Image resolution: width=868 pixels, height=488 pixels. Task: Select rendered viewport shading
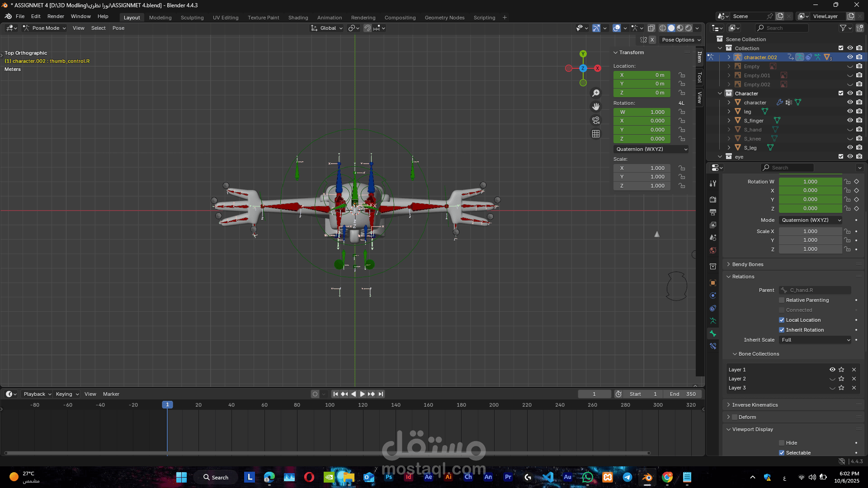(689, 28)
